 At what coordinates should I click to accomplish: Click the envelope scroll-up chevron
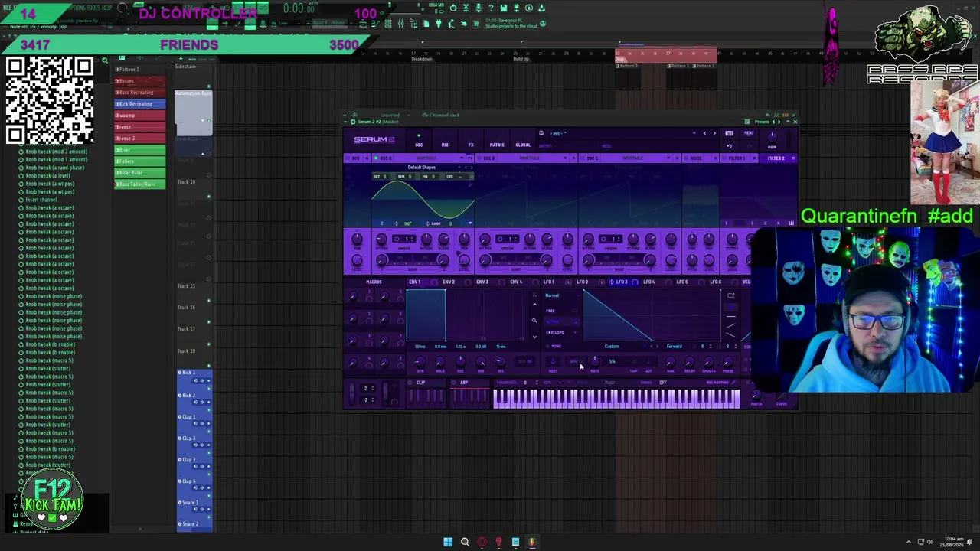tap(534, 305)
